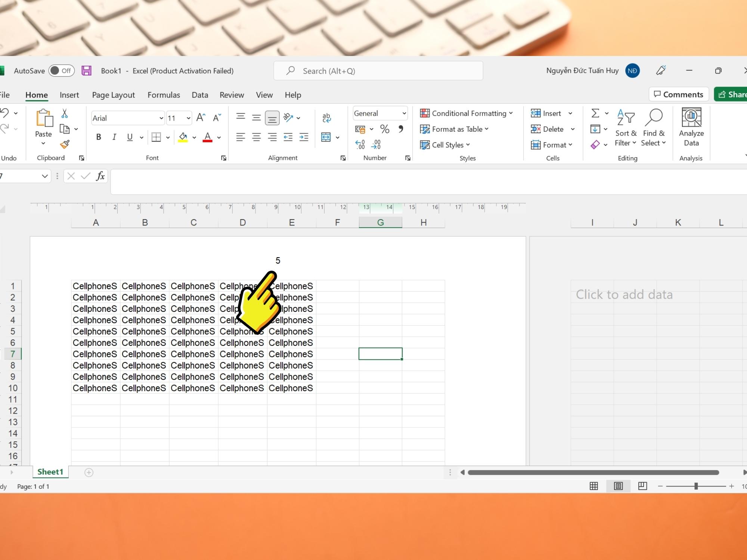Screen dimensions: 747x560
Task: Click in the Search (Alt+Q) box
Action: (x=378, y=71)
